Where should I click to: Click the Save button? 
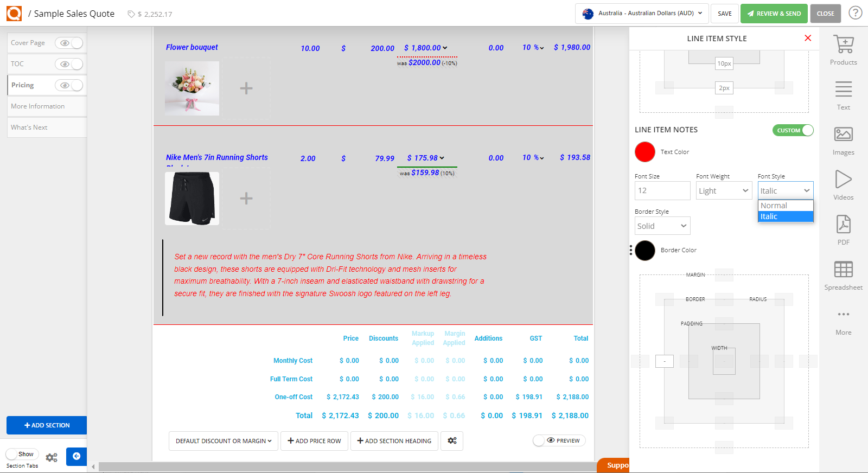pos(725,14)
